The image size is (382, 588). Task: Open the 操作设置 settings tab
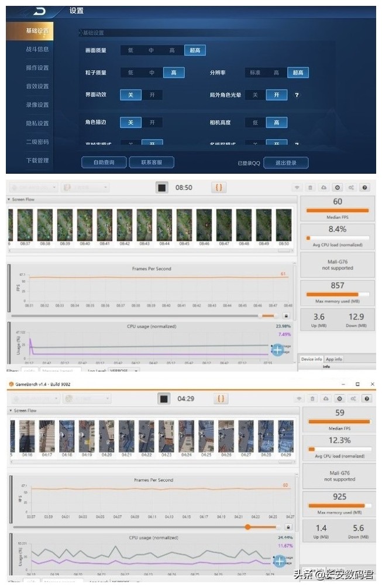click(x=37, y=68)
